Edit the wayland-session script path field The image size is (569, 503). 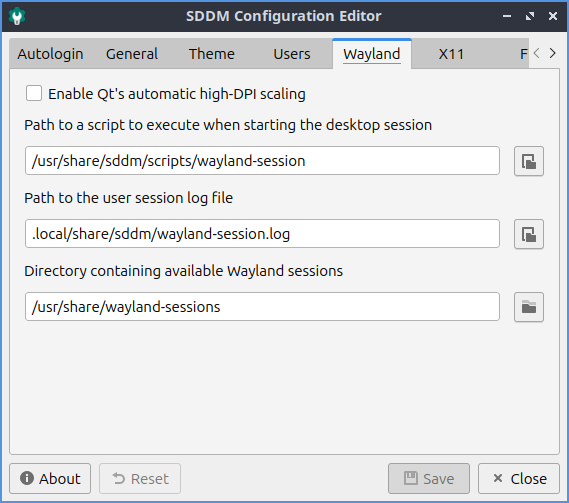[x=262, y=161]
